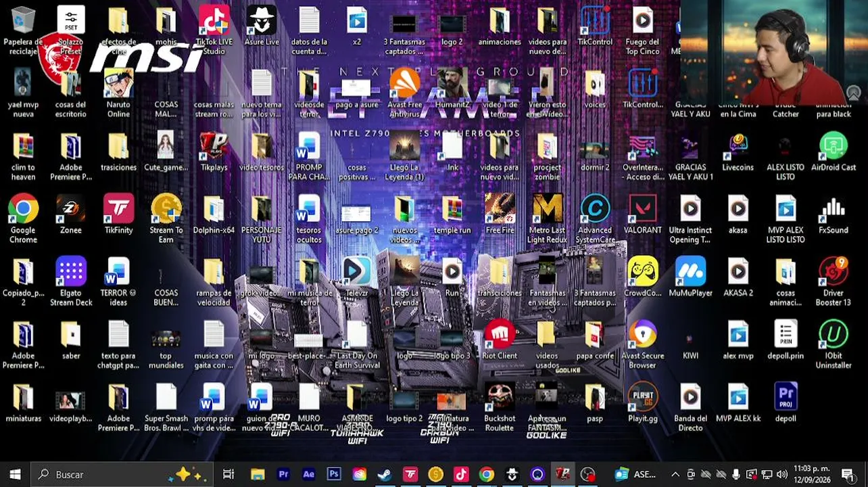The height and width of the screenshot is (487, 868).
Task: Launch AirDroid Cast from the desktop
Action: tap(834, 152)
